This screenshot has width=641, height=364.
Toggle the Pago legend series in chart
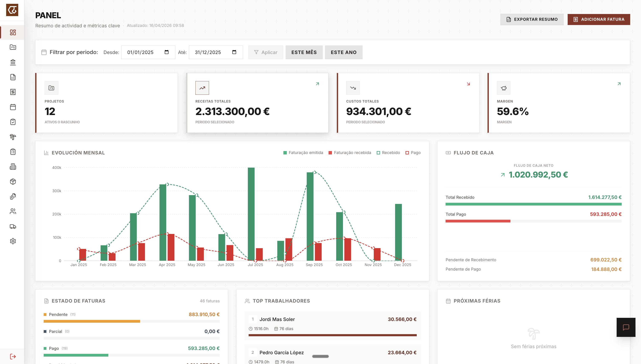[413, 153]
